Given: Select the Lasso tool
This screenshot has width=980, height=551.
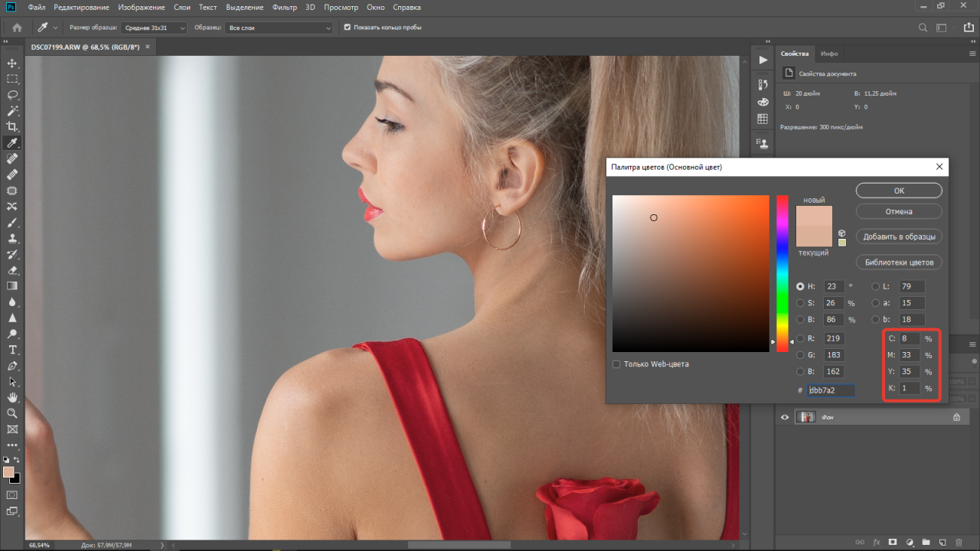Looking at the screenshot, I should (12, 95).
